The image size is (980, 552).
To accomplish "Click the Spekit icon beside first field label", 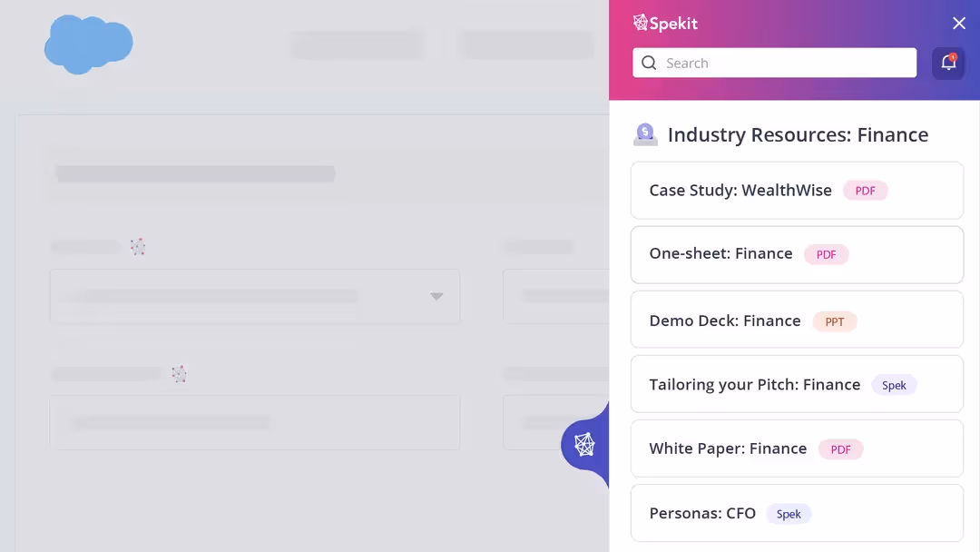I will pyautogui.click(x=138, y=246).
